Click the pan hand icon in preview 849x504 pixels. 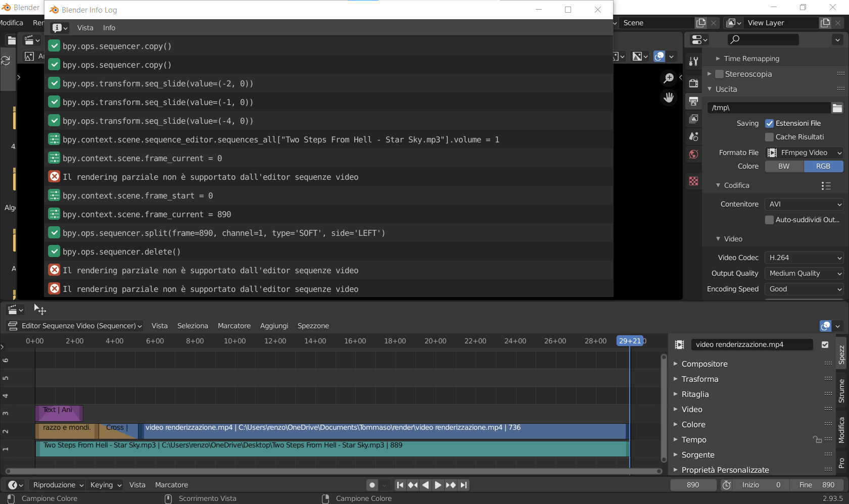(x=669, y=97)
